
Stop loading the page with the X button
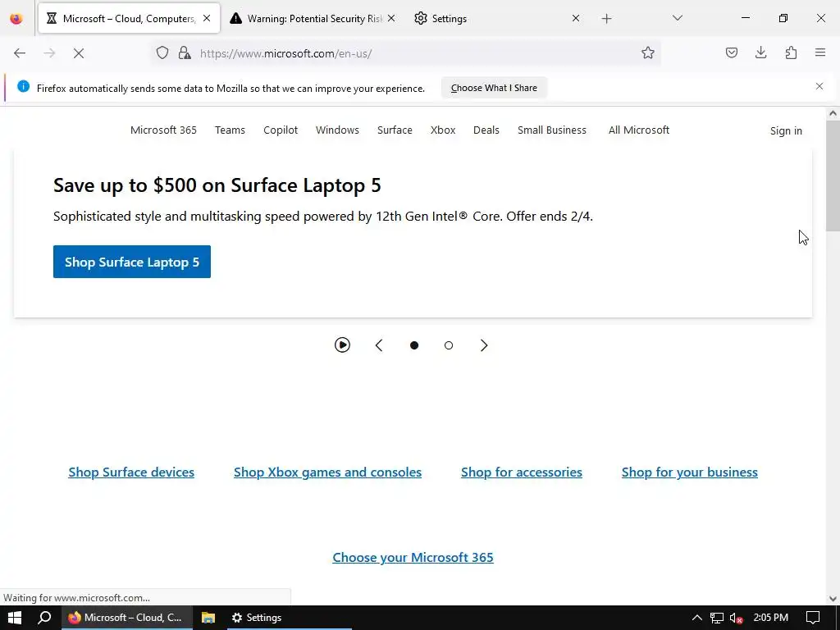pyautogui.click(x=79, y=53)
